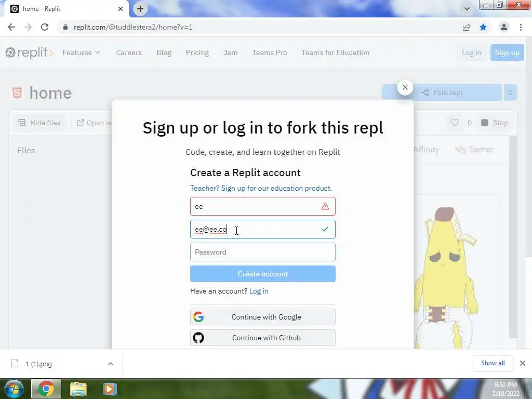Screen dimensions: 532x399
Task: Click the bookmark star icon
Action: click(x=483, y=27)
